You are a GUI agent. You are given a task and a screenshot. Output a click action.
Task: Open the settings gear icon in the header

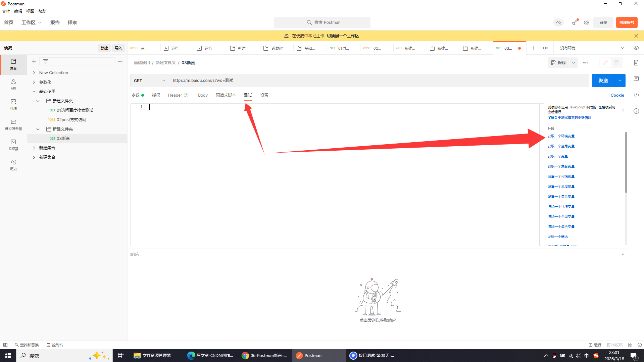click(587, 22)
